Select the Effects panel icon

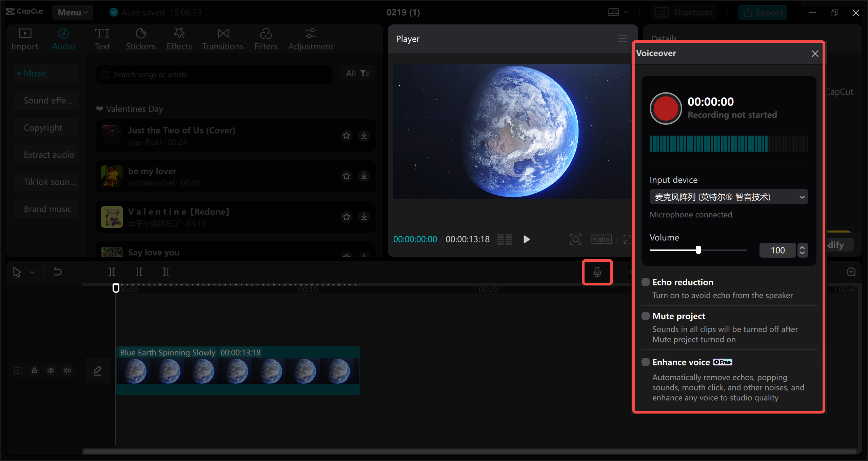(x=179, y=38)
